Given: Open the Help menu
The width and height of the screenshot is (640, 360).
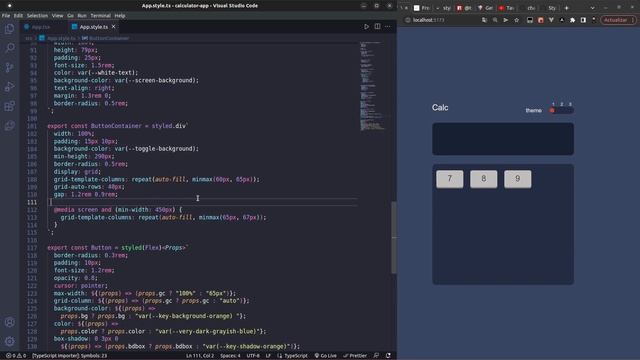Looking at the screenshot, I should (x=120, y=16).
